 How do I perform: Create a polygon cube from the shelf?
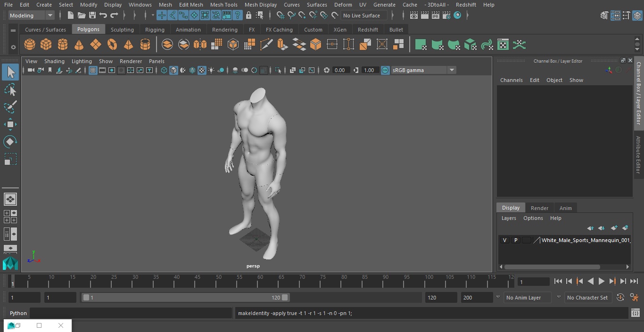point(46,45)
